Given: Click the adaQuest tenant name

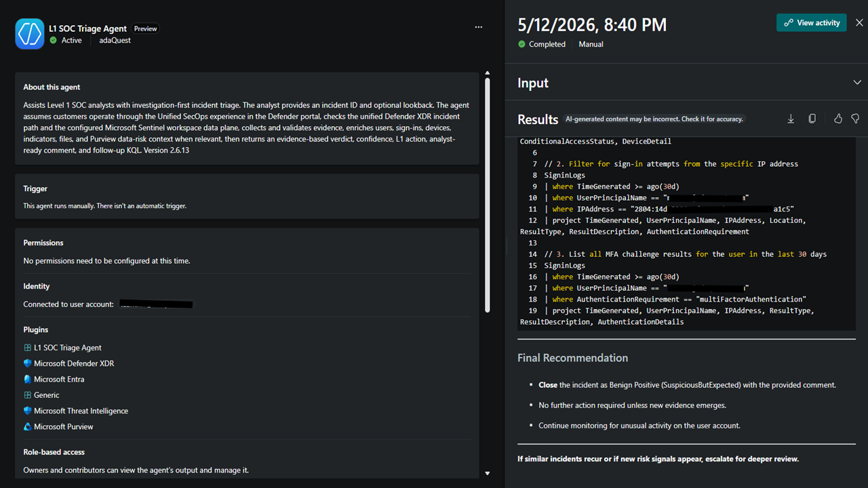Looking at the screenshot, I should 115,40.
